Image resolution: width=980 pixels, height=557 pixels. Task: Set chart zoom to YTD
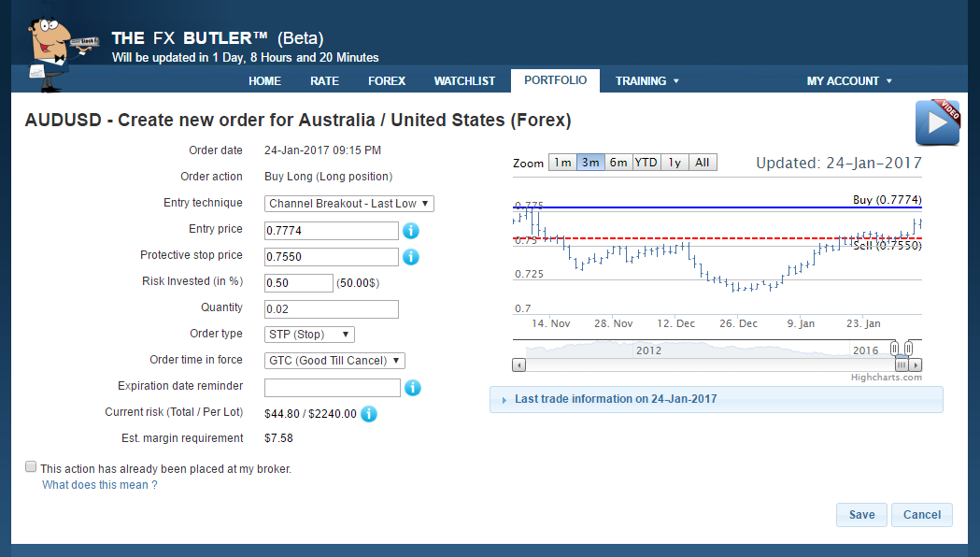[x=646, y=163]
